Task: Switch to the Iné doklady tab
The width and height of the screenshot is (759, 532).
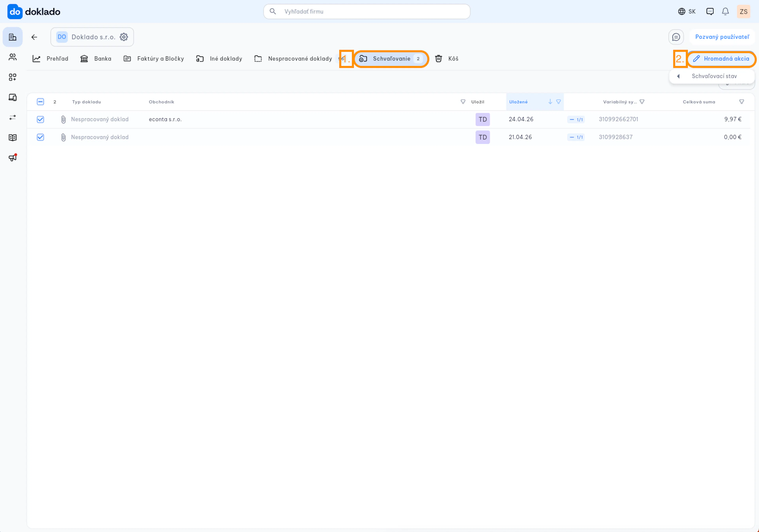Action: pos(219,59)
